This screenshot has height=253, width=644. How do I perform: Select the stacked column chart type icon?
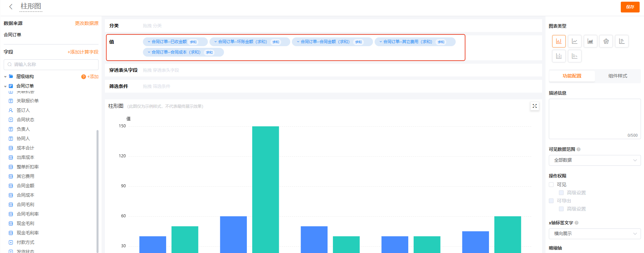(559, 56)
